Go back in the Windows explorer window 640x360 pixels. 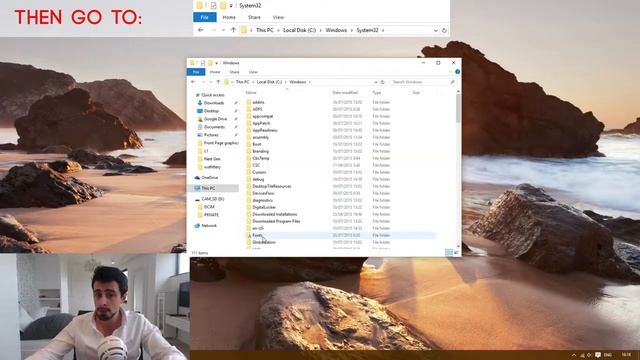click(x=193, y=82)
